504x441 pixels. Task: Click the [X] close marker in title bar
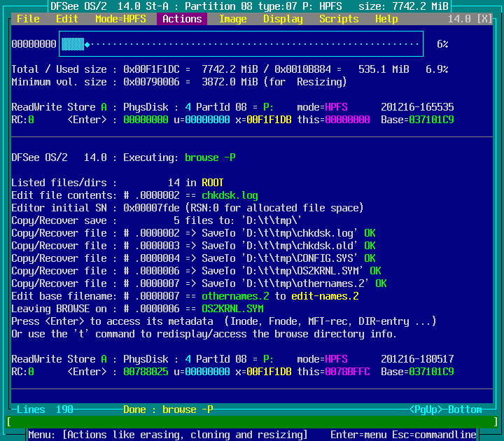(484, 19)
